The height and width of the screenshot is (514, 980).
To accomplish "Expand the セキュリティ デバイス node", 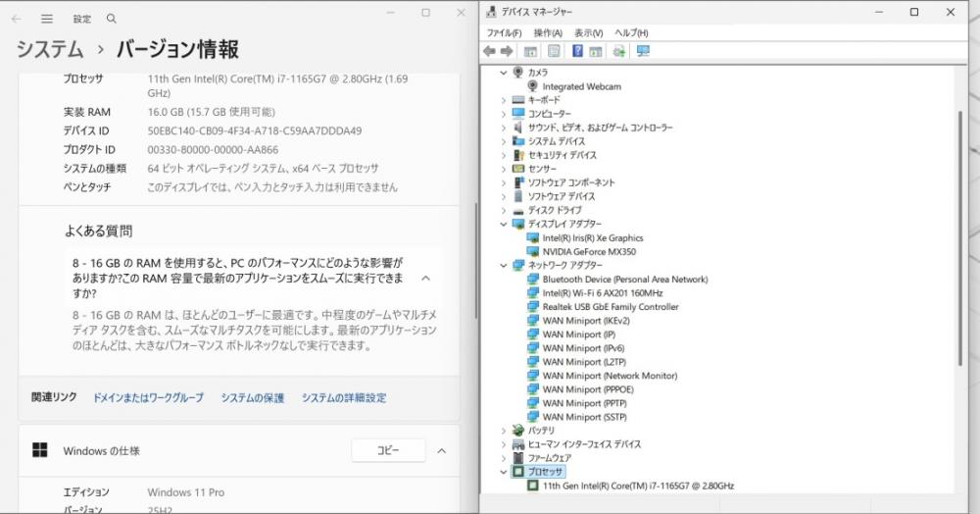I will [504, 155].
